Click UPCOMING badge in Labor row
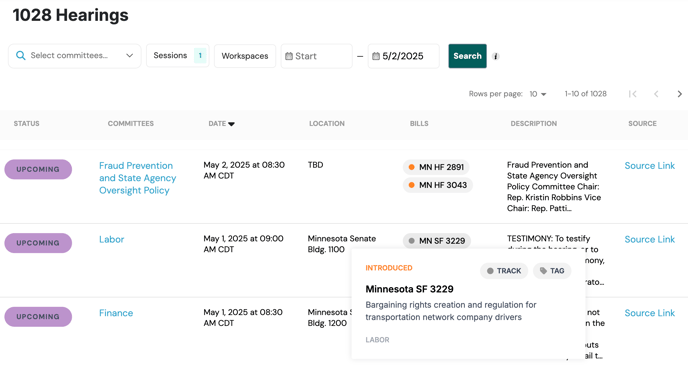This screenshot has height=367, width=688. (38, 243)
